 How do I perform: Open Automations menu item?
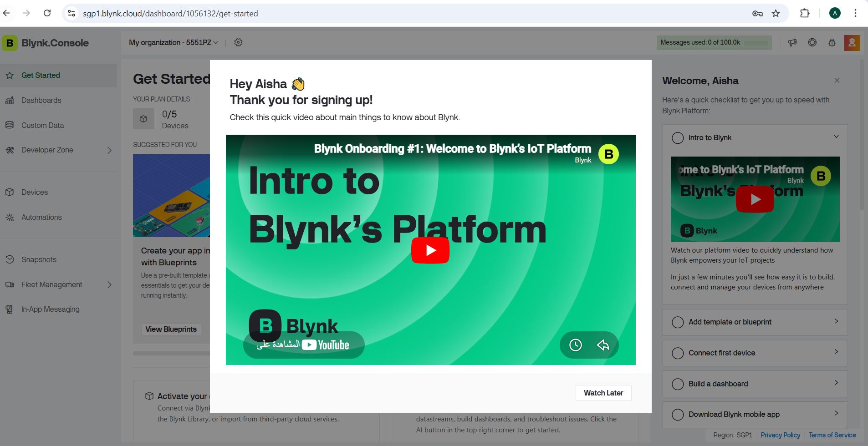tap(59, 217)
